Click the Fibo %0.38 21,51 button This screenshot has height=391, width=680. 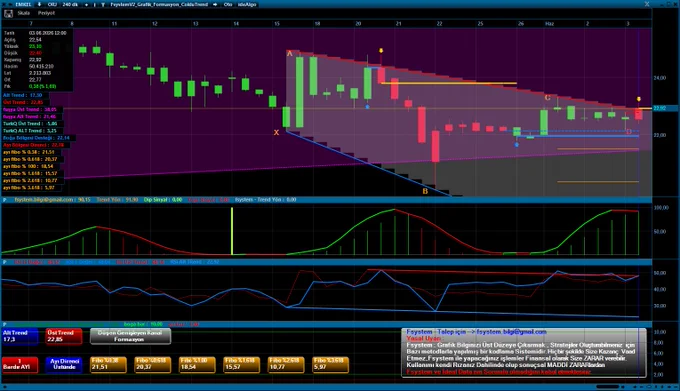(x=108, y=365)
